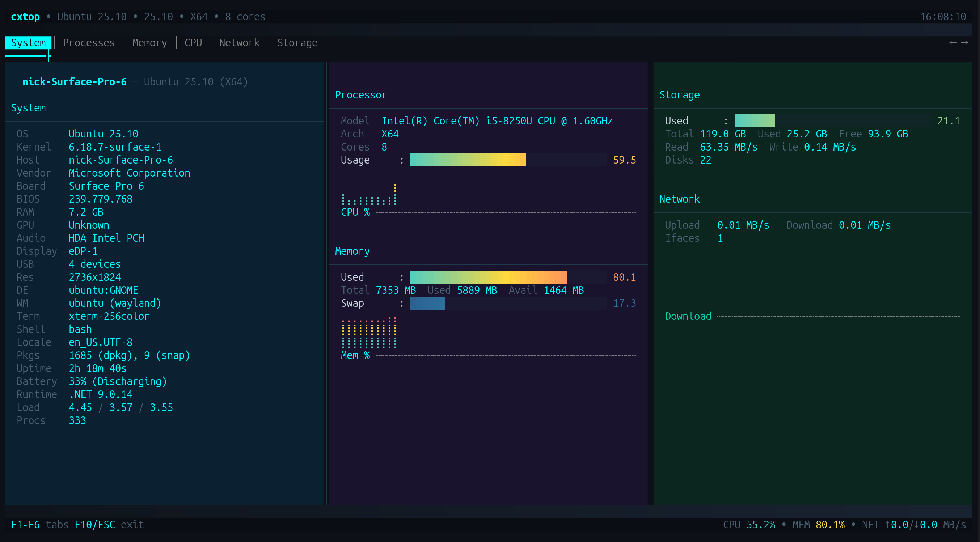Click the F10/ESC exit hint
Viewport: 980px width, 542px height.
point(109,525)
